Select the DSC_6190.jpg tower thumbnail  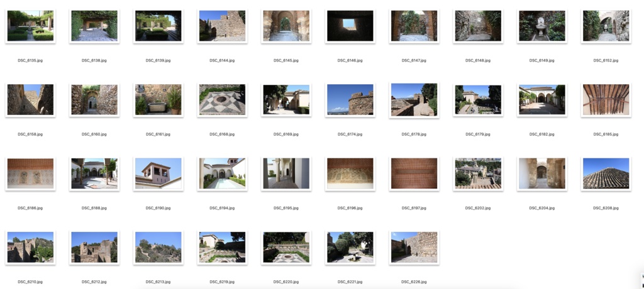[158, 173]
